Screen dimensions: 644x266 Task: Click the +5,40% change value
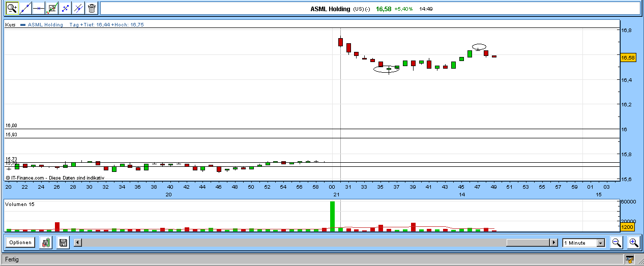pyautogui.click(x=404, y=9)
